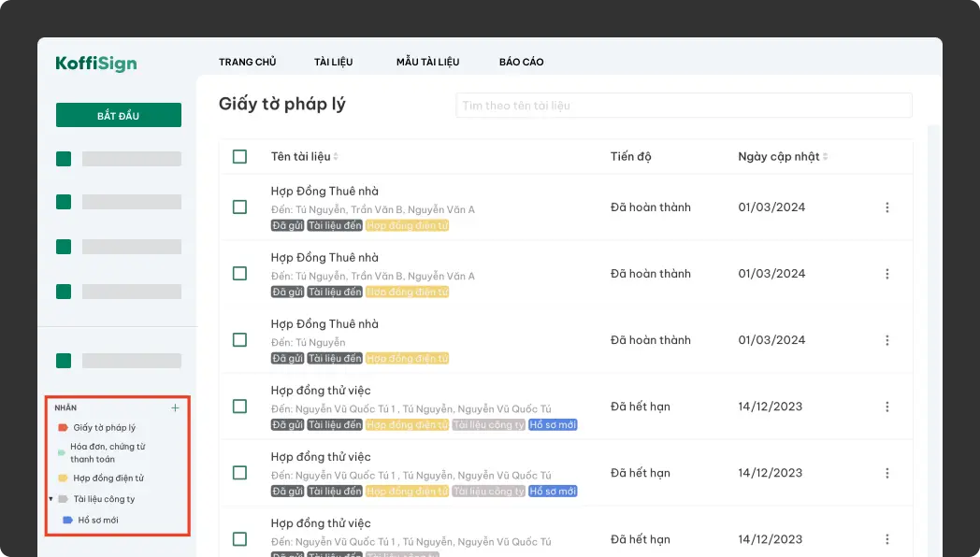Screen dimensions: 980x557
Task: Tick the select-all checkbox in the table header
Action: (x=239, y=156)
